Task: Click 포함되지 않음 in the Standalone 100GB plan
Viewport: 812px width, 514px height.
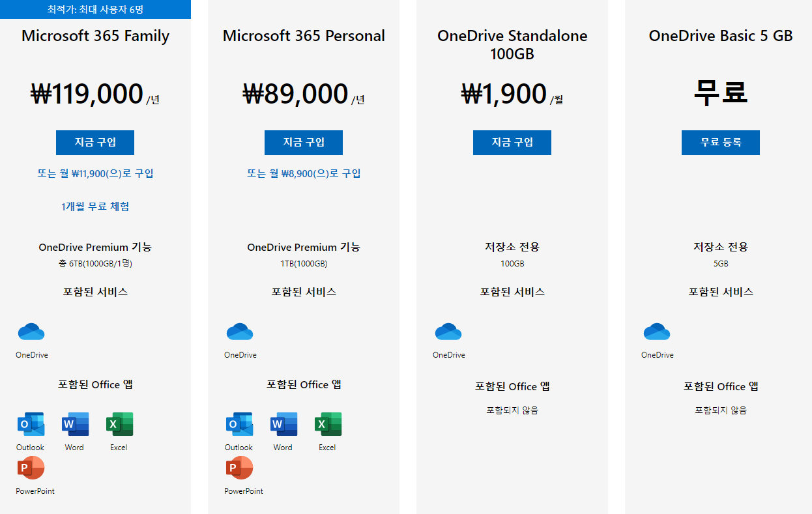Action: coord(512,410)
